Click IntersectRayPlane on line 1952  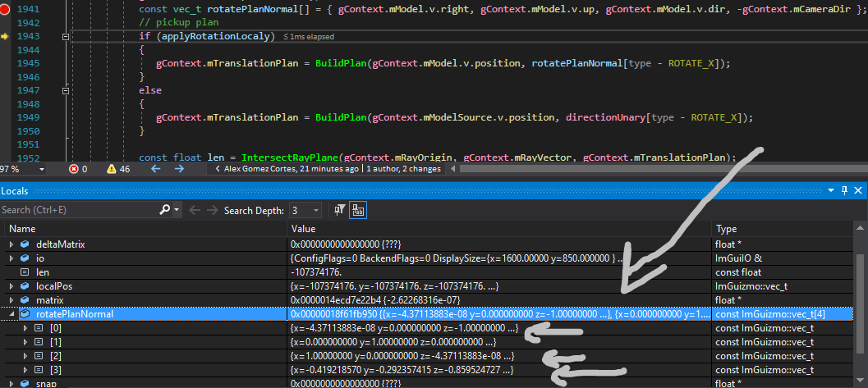click(289, 157)
